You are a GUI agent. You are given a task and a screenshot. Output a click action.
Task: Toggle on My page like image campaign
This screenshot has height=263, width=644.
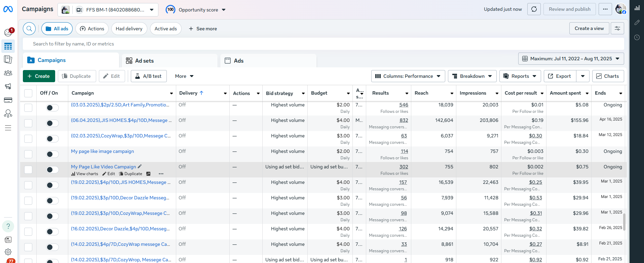pyautogui.click(x=52, y=154)
